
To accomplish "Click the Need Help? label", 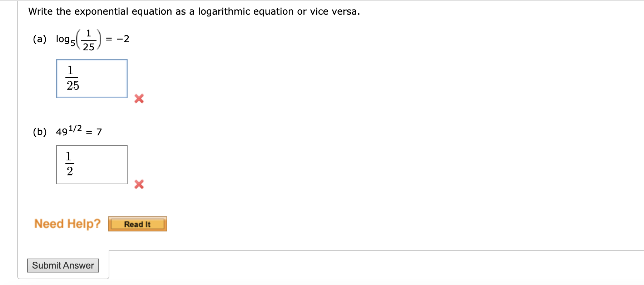I will pyautogui.click(x=67, y=224).
